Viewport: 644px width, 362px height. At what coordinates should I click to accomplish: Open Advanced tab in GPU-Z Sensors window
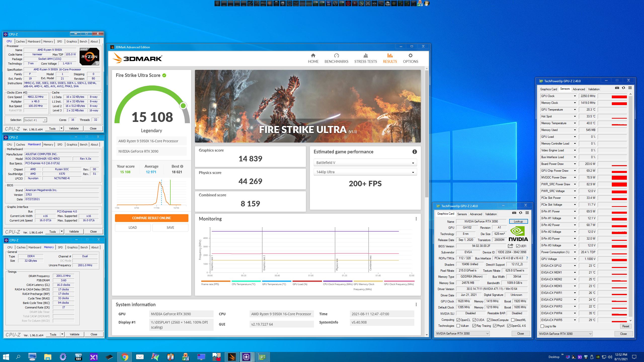click(x=579, y=89)
